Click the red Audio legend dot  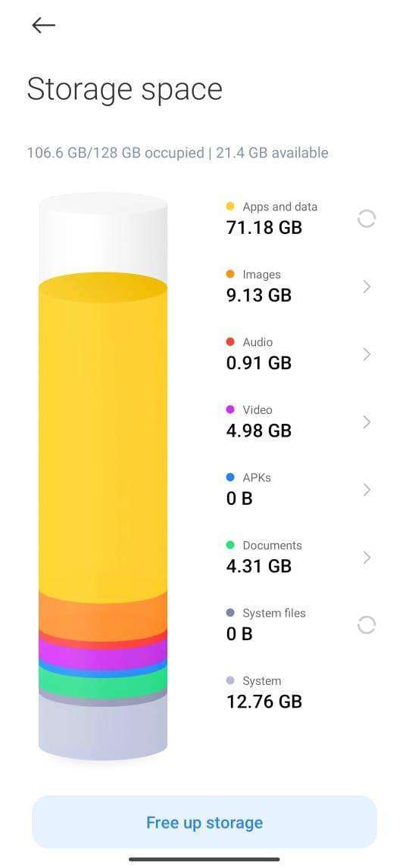coord(230,341)
